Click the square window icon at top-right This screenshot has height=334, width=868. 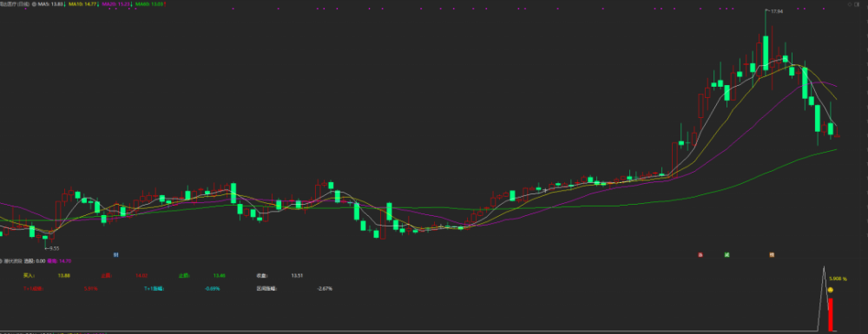(857, 3)
